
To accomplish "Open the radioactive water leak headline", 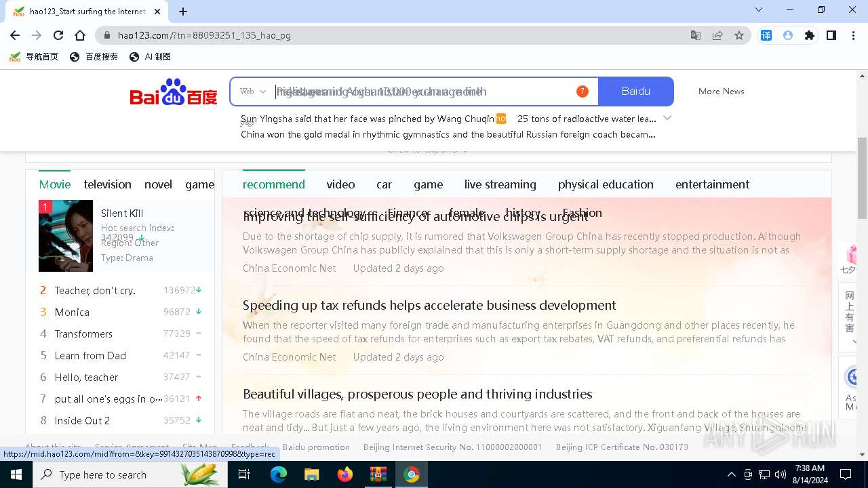I will pos(587,119).
